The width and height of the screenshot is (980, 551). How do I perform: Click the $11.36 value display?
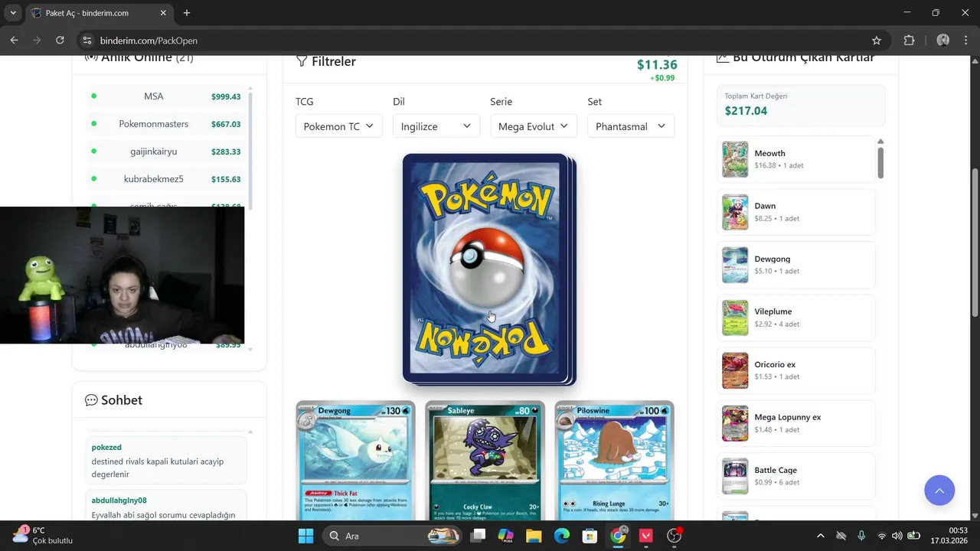(657, 65)
